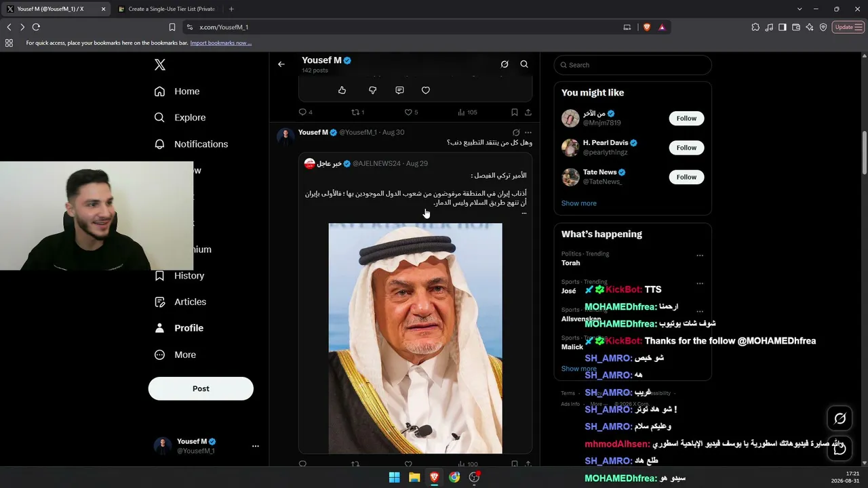The height and width of the screenshot is (488, 868).
Task: Open File Explorer from the taskbar
Action: 414,477
